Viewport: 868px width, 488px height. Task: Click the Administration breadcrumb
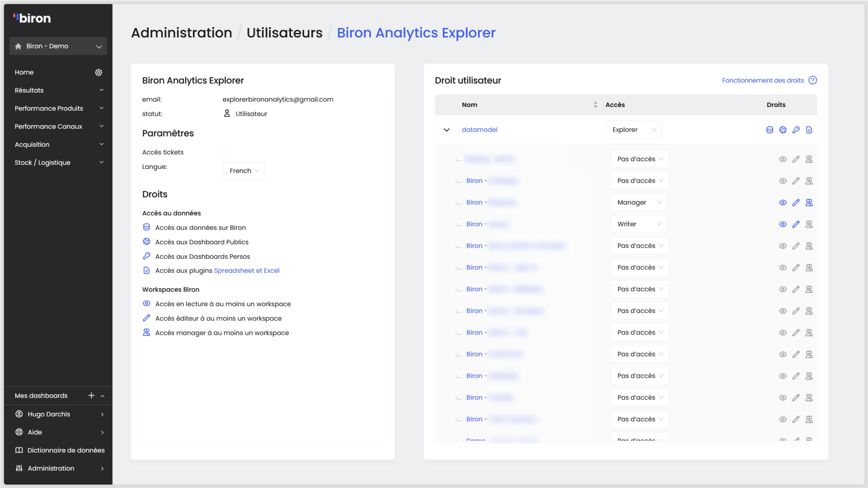(182, 33)
